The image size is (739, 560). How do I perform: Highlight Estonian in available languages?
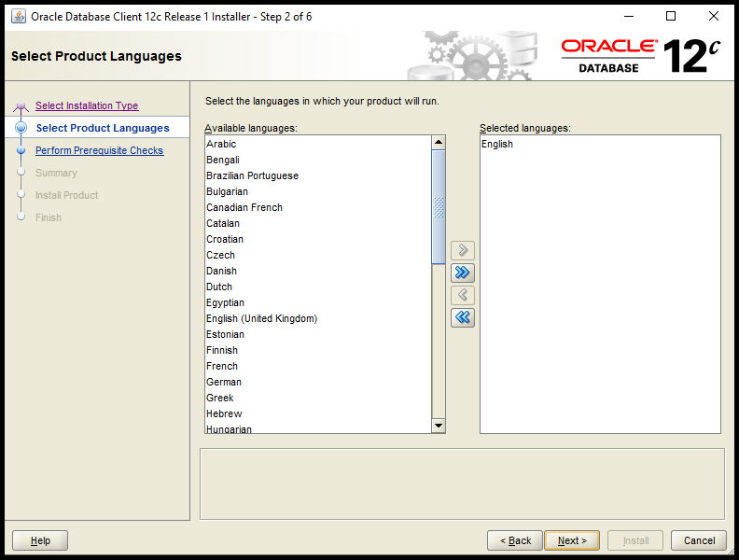point(318,334)
